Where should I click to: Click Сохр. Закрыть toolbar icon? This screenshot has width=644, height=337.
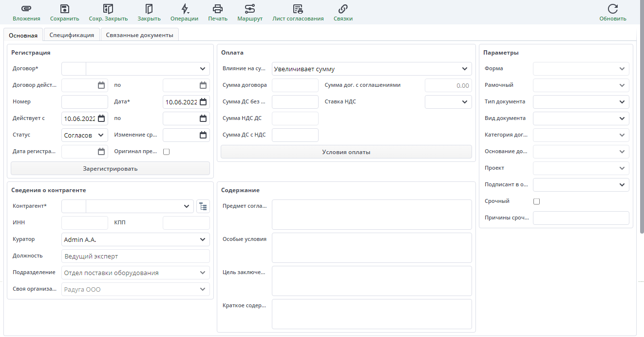108,9
